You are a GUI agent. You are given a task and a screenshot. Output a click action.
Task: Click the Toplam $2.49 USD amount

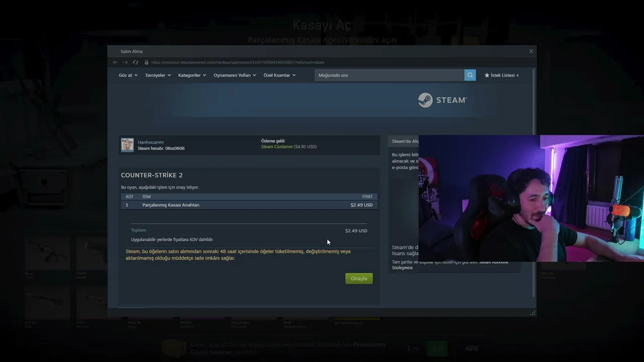[356, 231]
